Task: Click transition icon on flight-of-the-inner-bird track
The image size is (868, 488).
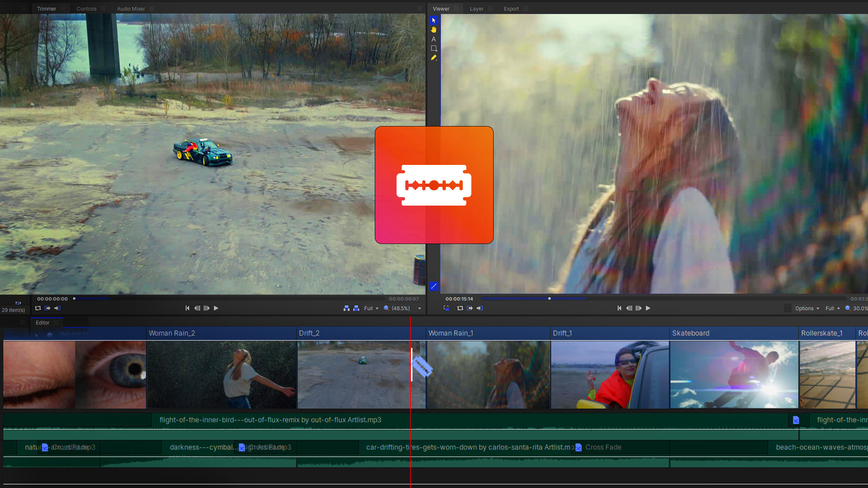Action: click(796, 420)
